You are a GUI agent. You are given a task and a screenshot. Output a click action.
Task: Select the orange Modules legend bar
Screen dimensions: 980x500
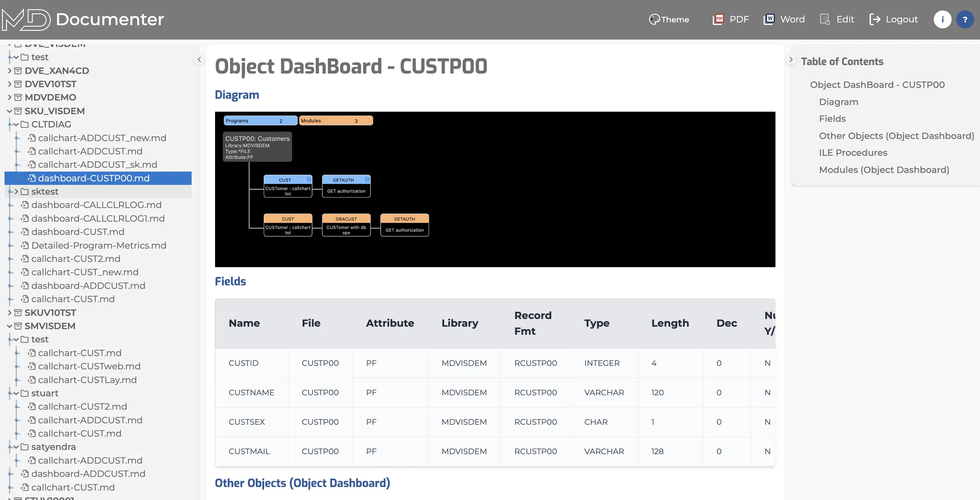[x=336, y=120]
